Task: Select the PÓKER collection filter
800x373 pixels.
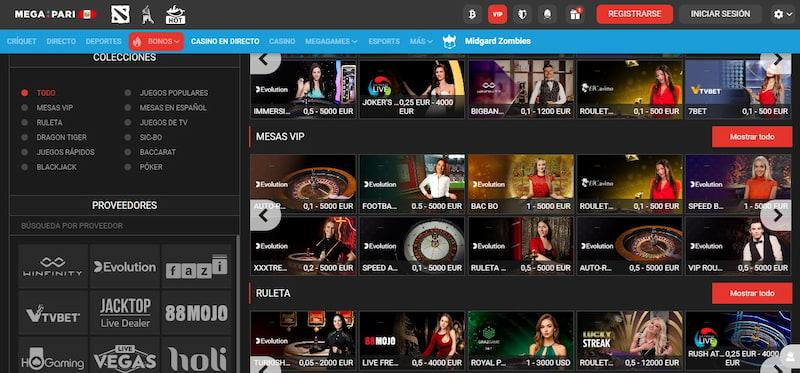Action: [x=144, y=167]
